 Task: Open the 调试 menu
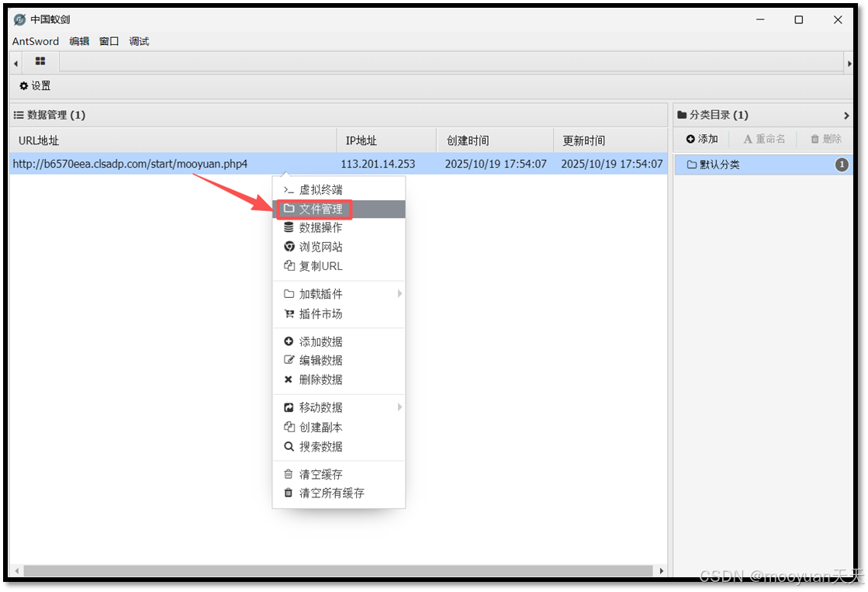pyautogui.click(x=139, y=41)
